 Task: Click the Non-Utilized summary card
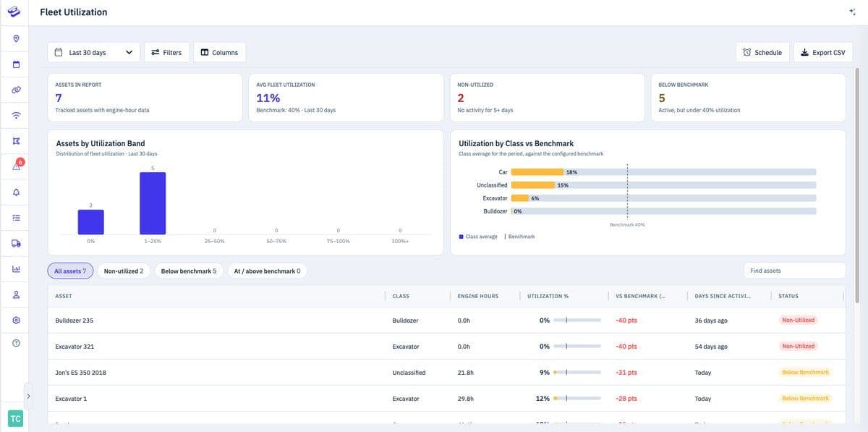(x=547, y=98)
